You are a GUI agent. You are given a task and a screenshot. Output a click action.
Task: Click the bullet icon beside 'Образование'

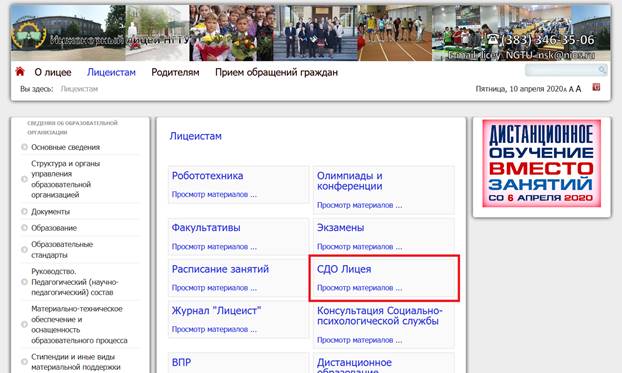(24, 228)
